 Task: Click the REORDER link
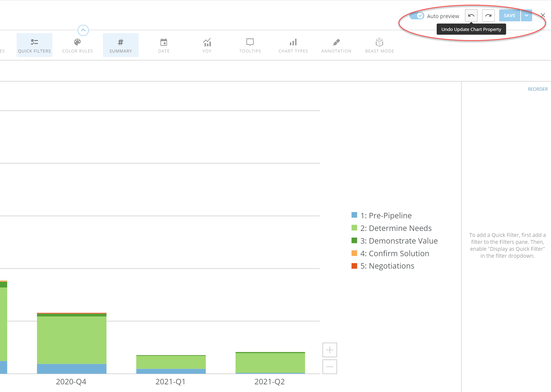point(537,89)
